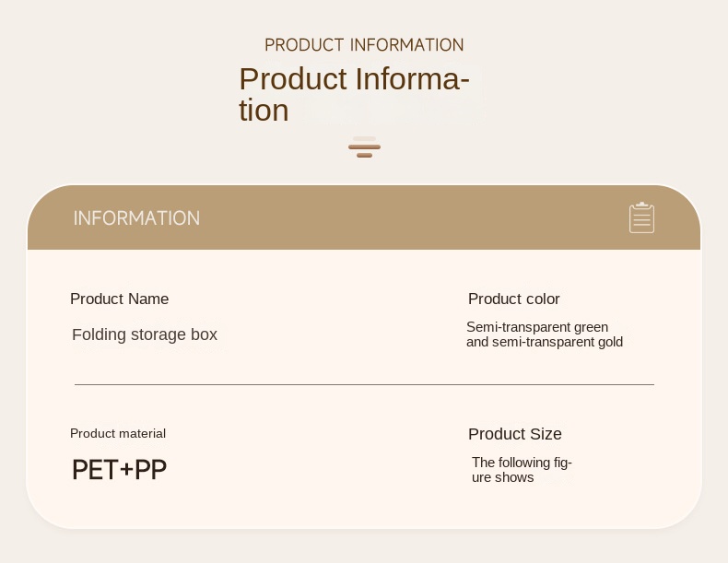Select The following figure shows text
This screenshot has width=728, height=563.
tap(522, 470)
